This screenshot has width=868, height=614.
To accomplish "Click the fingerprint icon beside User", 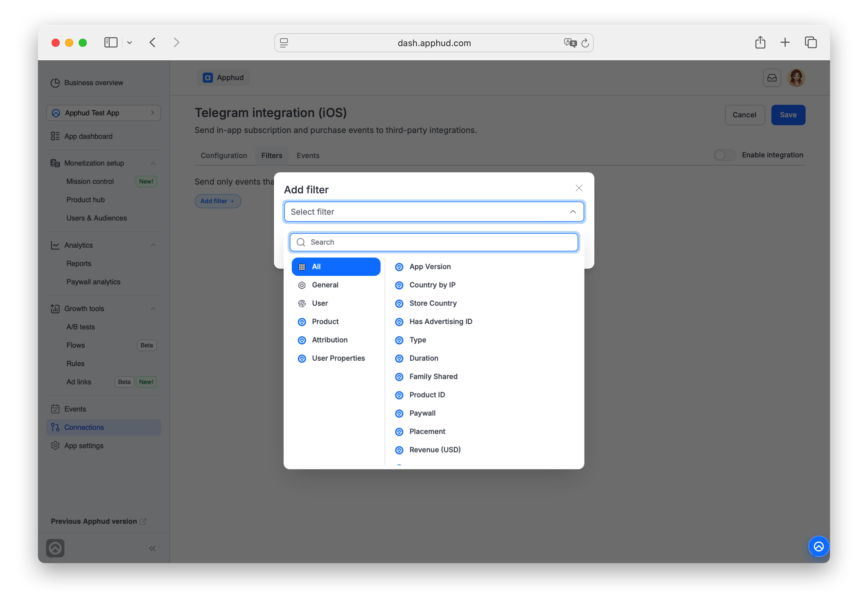I will point(302,304).
